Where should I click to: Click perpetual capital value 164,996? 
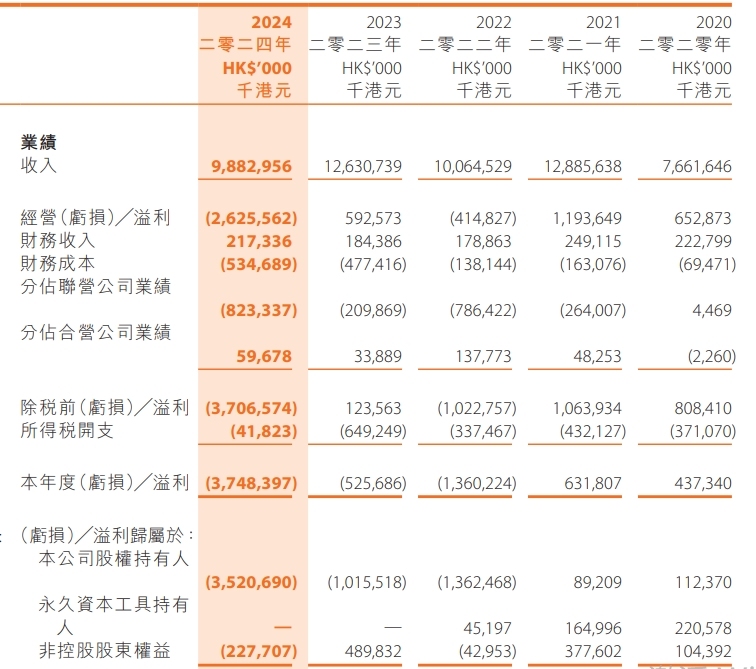click(593, 628)
